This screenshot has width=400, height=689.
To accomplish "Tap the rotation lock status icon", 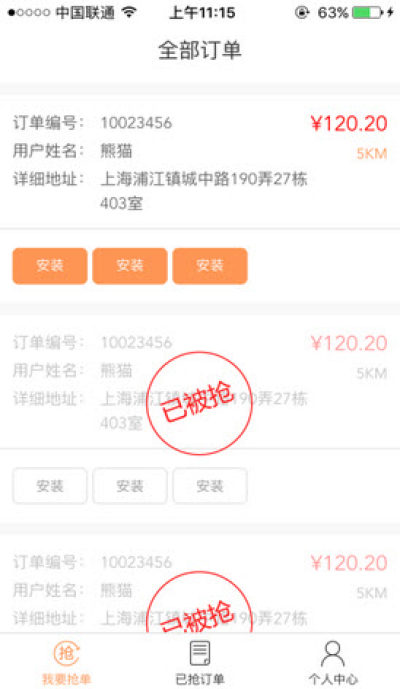I will pos(302,13).
